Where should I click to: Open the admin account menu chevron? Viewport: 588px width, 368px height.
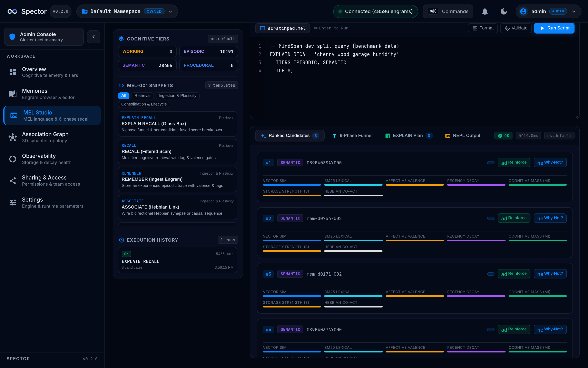[574, 11]
